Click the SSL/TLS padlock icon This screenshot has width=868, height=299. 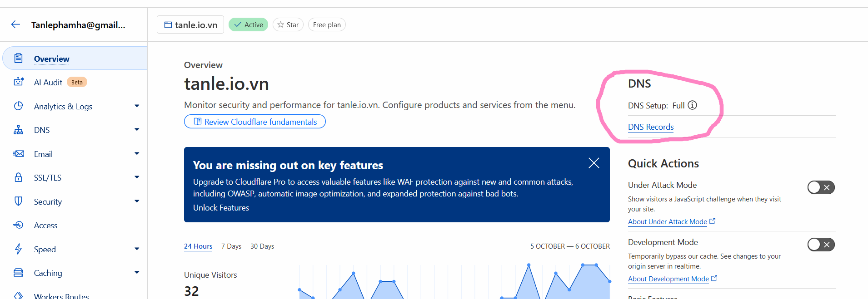(19, 177)
